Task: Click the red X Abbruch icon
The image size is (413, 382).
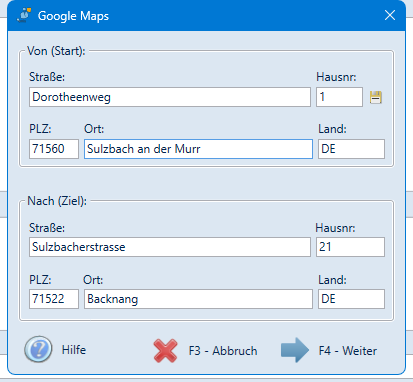Action: click(x=165, y=351)
